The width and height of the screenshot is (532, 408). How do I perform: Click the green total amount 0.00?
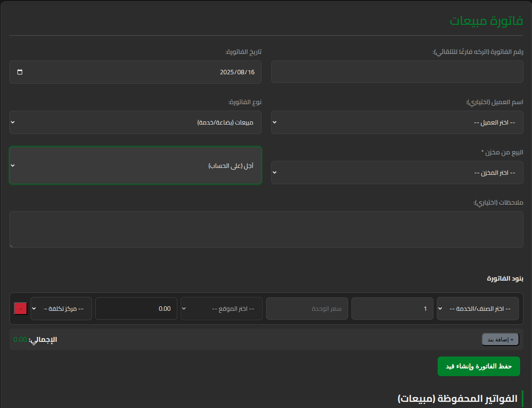(20, 339)
